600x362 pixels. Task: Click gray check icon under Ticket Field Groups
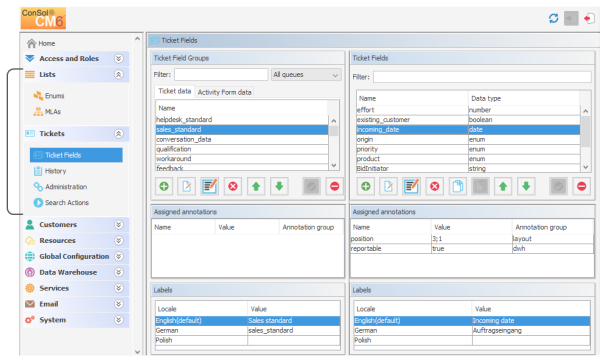tap(311, 186)
